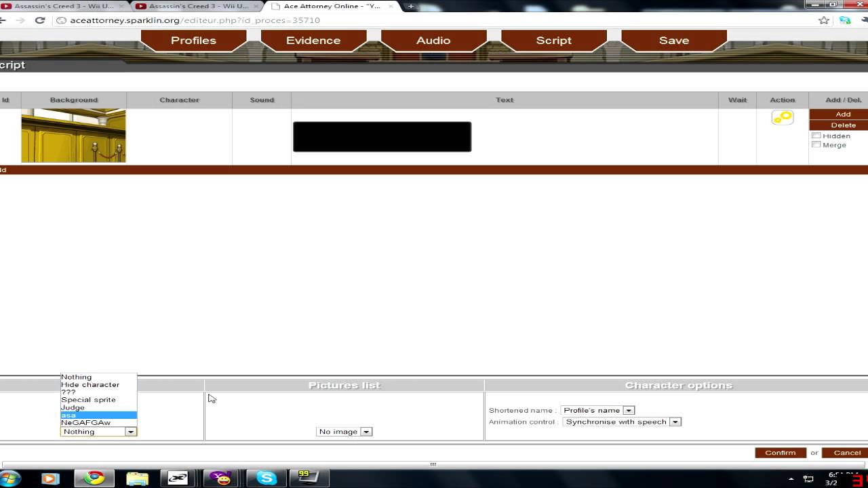
Task: Select the highlighted 'asa' character
Action: coord(98,415)
